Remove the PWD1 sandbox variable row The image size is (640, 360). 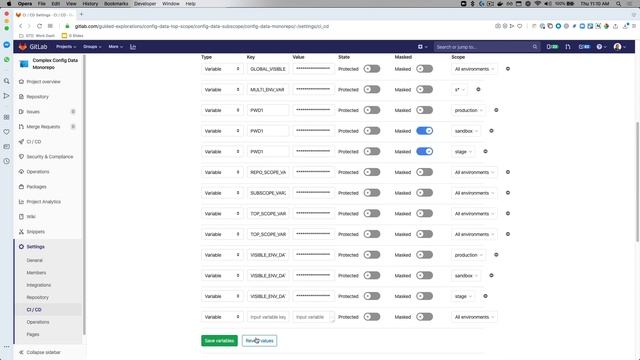(x=491, y=131)
